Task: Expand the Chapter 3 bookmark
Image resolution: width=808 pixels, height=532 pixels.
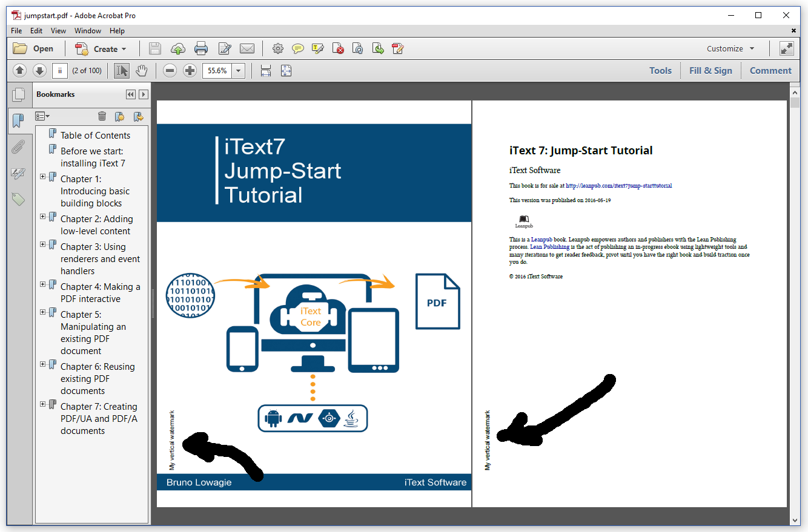Action: [43, 245]
